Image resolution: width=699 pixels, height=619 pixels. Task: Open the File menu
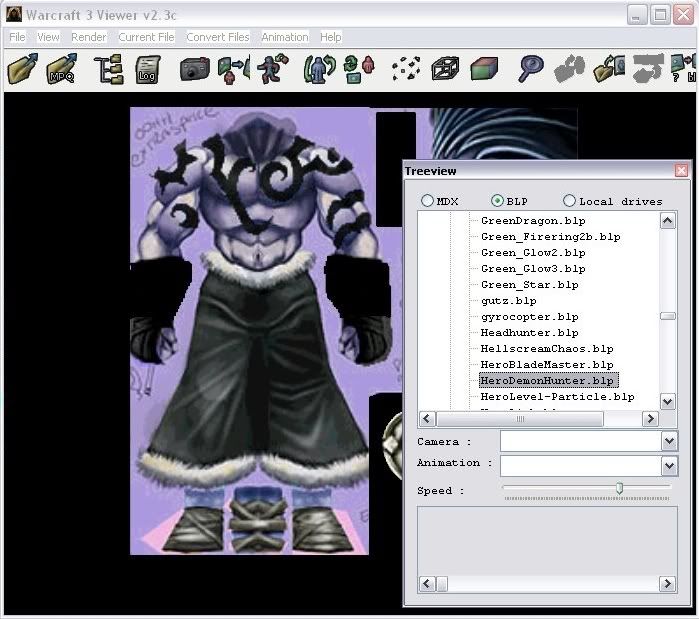point(17,37)
